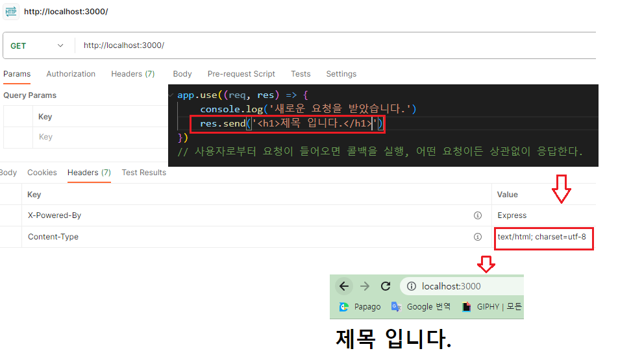Click the console.log line in code
Image resolution: width=618 pixels, height=364 pixels.
[308, 109]
